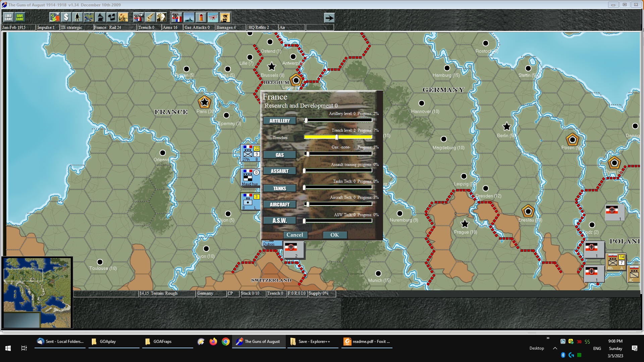
Task: Click the Load Game button
Action: click(x=8, y=17)
